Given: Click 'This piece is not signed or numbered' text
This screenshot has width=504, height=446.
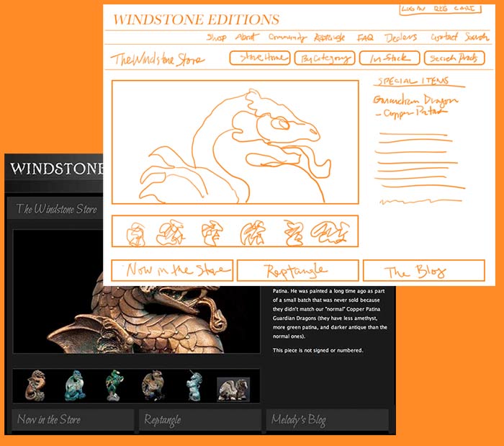Looking at the screenshot, I should (318, 350).
